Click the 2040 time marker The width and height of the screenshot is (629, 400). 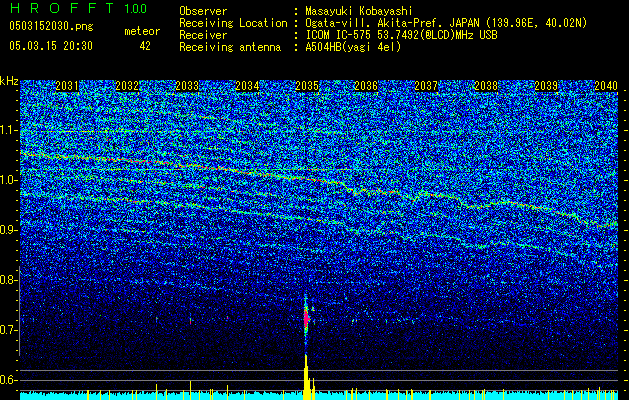point(606,86)
